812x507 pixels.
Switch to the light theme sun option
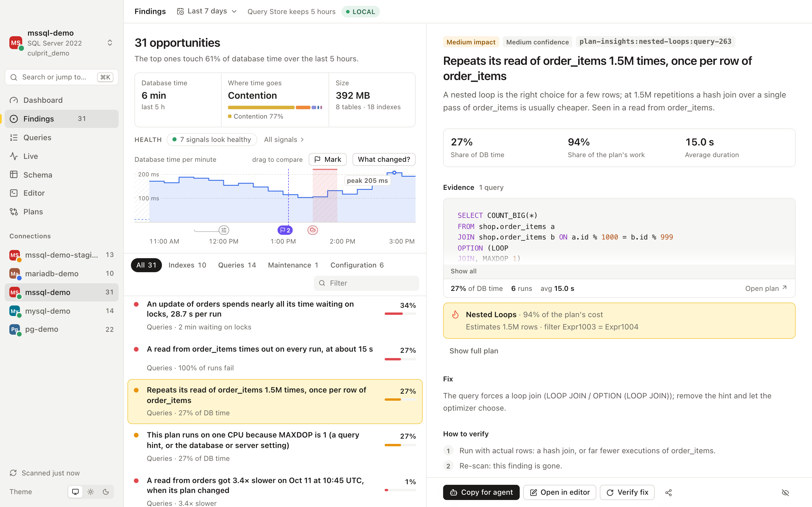(91, 492)
